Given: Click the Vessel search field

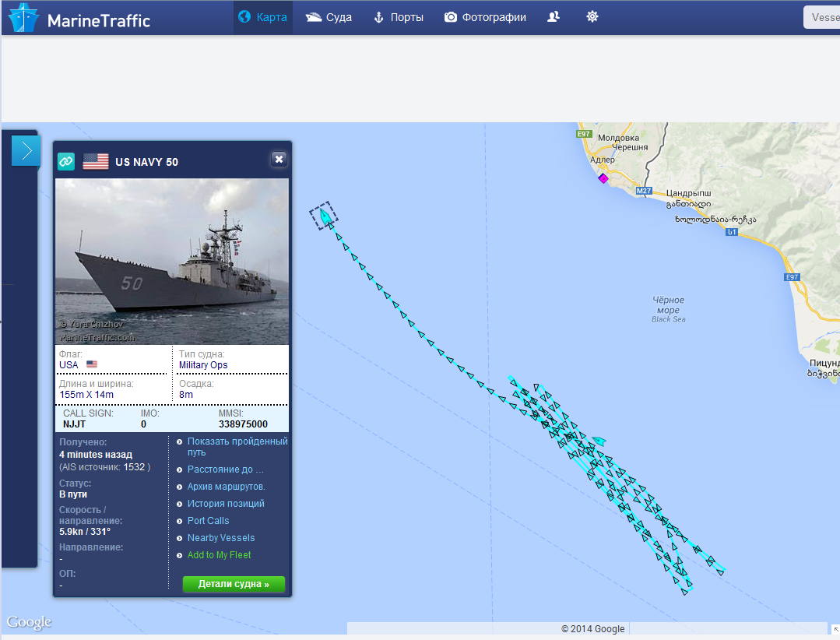Looking at the screenshot, I should click(822, 17).
